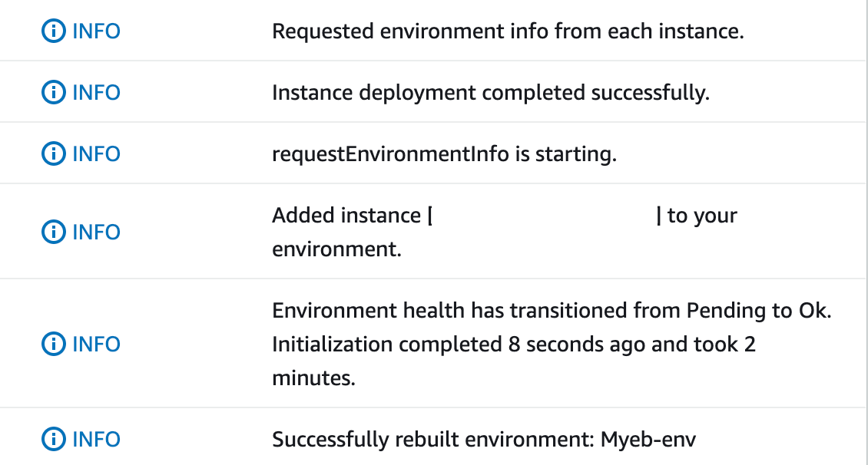868x465 pixels.
Task: Click the info icon beside 'Instance deployment completed' event
Action: point(53,93)
